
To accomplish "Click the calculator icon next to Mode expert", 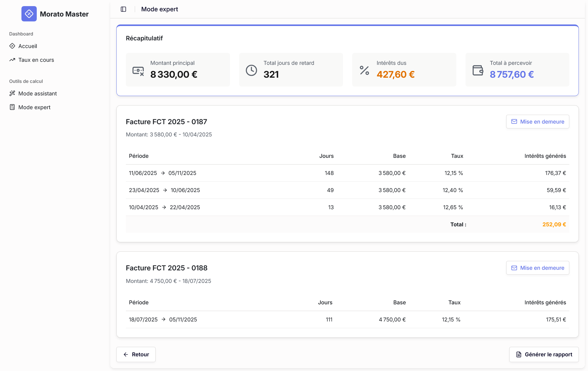I will [12, 107].
